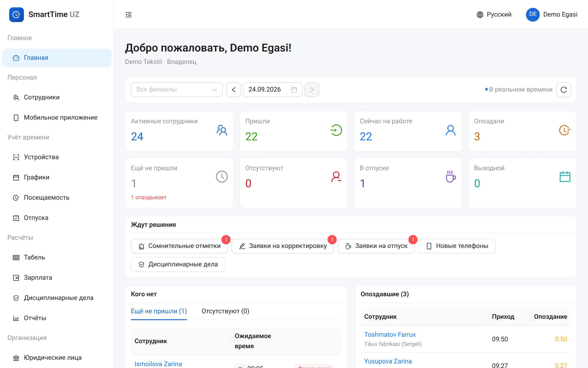Viewport: 588px width, 368px height.
Task: Click the Посещаемость clock icon in sidebar
Action: [16, 198]
